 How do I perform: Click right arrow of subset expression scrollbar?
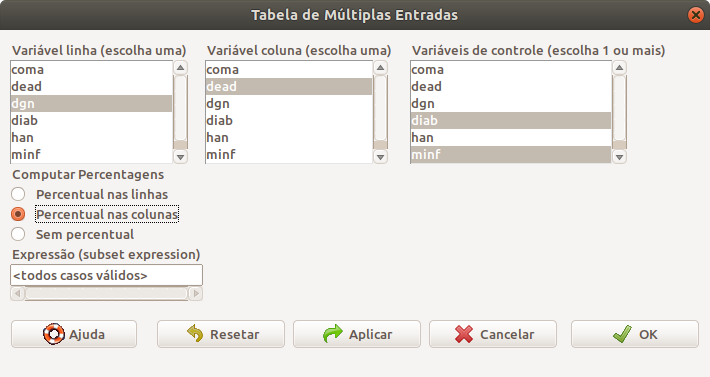(x=196, y=293)
